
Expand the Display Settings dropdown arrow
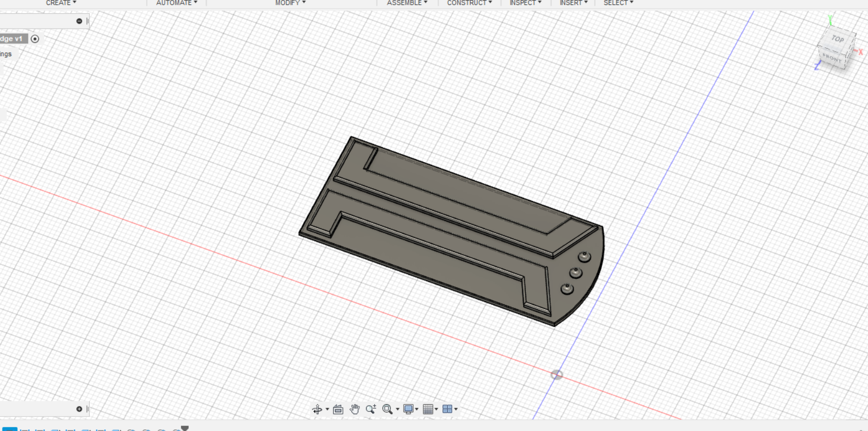(417, 409)
